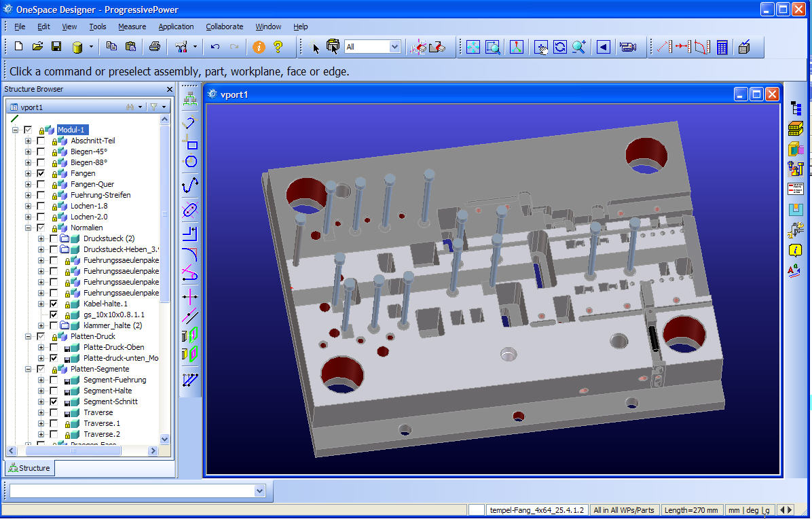This screenshot has width=812, height=519.
Task: Select the spline curve tool
Action: coord(190,185)
